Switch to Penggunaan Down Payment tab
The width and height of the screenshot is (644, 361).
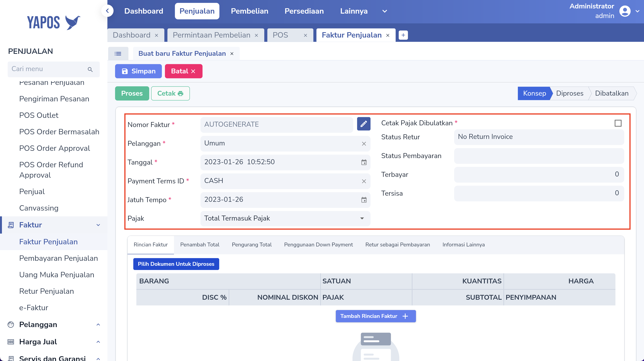click(318, 244)
